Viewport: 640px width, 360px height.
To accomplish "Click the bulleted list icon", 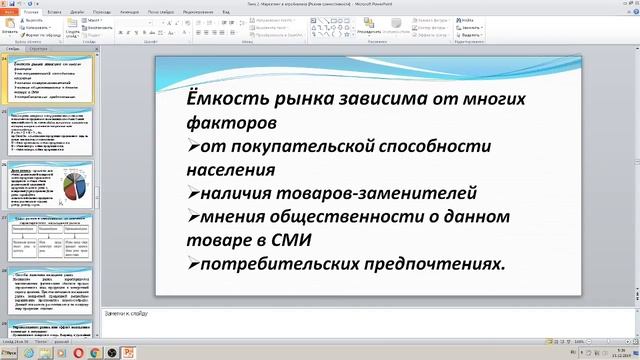I will (199, 23).
